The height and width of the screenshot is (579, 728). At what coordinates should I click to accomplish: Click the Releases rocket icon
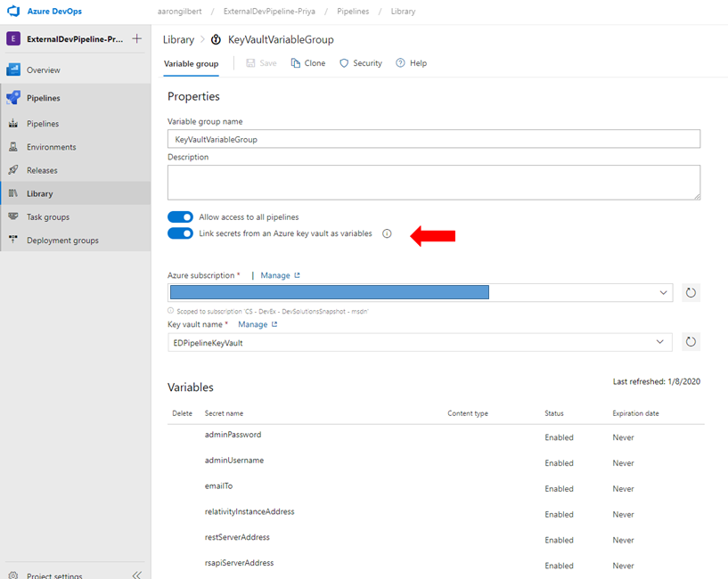pos(13,170)
